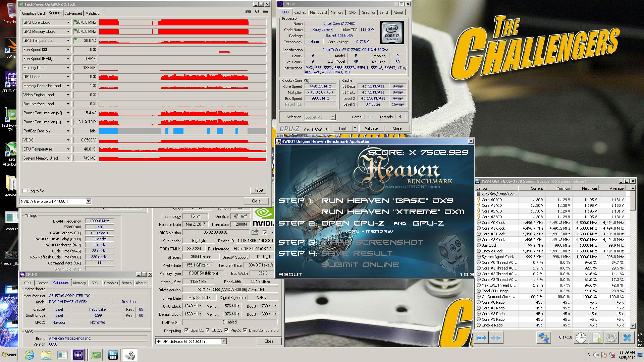The height and width of the screenshot is (362, 644).
Task: Open the GPU Temperature sensor dropdown
Action: (68, 41)
